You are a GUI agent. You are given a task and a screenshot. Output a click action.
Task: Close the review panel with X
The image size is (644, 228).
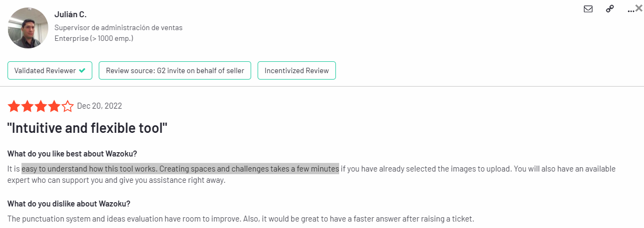(x=639, y=9)
